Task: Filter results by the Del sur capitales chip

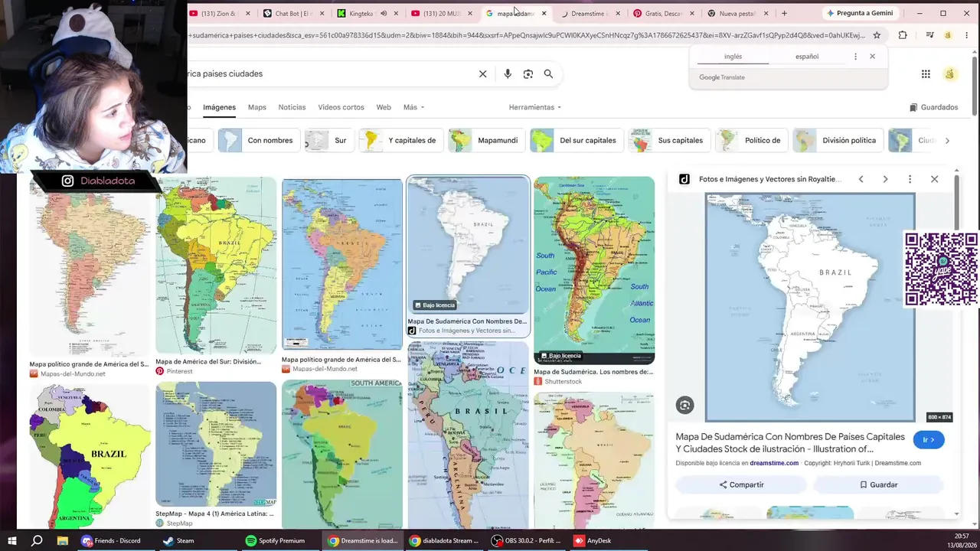Action: (x=575, y=141)
